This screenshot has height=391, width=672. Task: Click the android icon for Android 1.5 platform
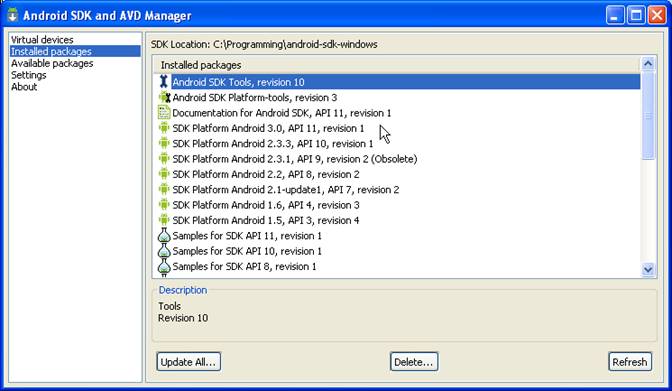tap(164, 220)
